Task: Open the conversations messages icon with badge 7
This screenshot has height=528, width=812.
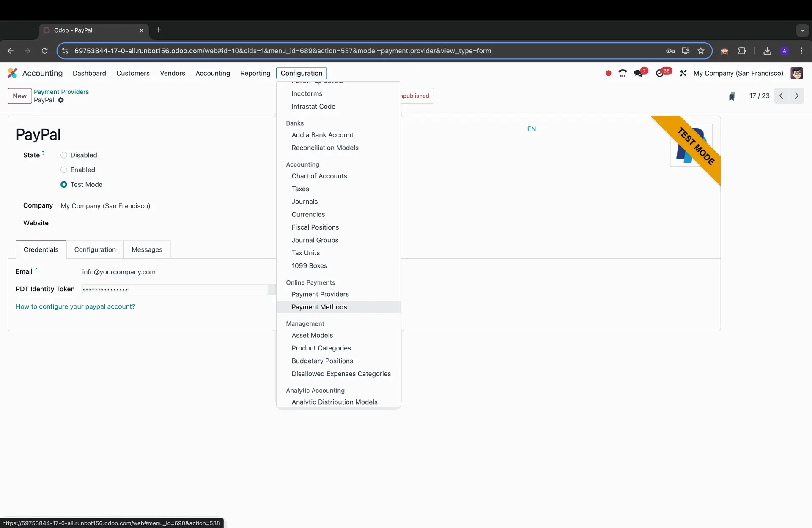Action: (x=639, y=73)
